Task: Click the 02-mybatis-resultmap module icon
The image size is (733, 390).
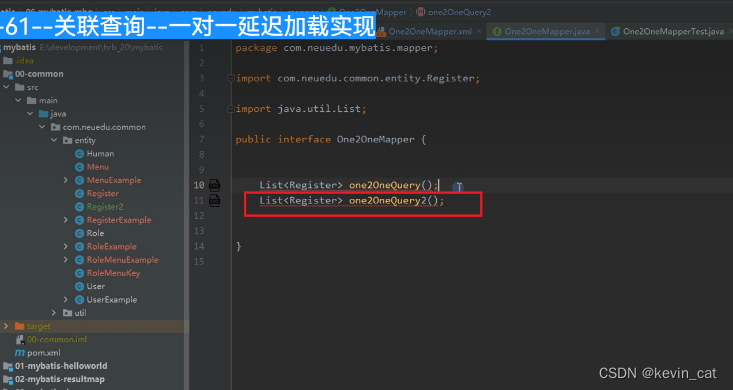Action: [x=8, y=379]
